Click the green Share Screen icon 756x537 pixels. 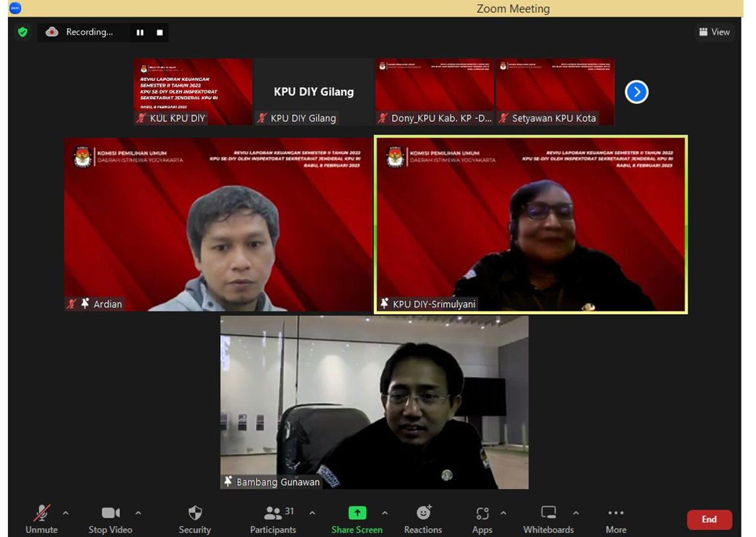[x=357, y=513]
